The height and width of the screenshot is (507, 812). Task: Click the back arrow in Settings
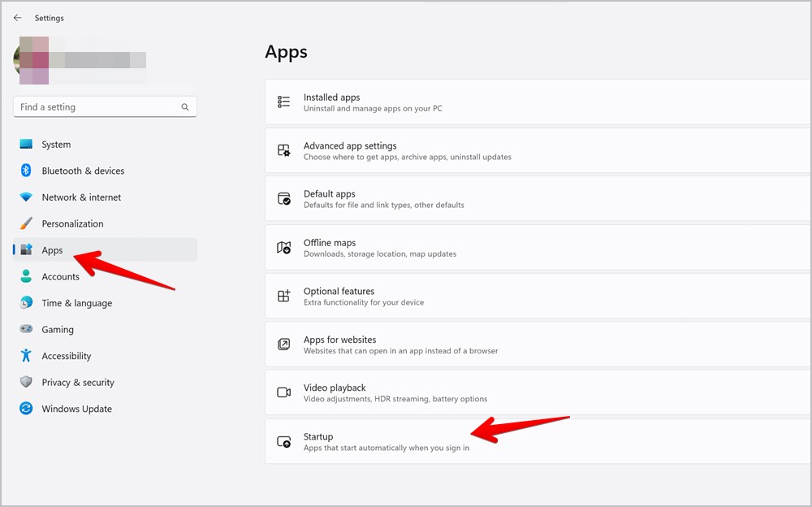pos(18,18)
